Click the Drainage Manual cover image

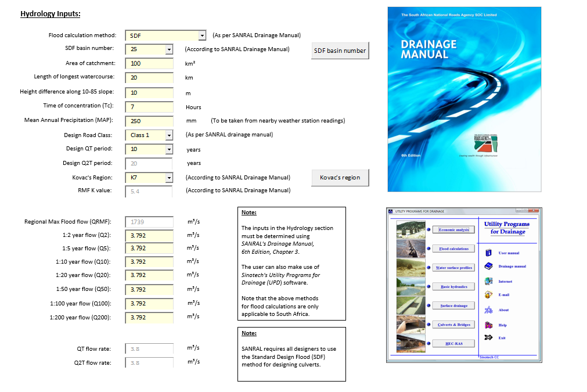coord(464,99)
